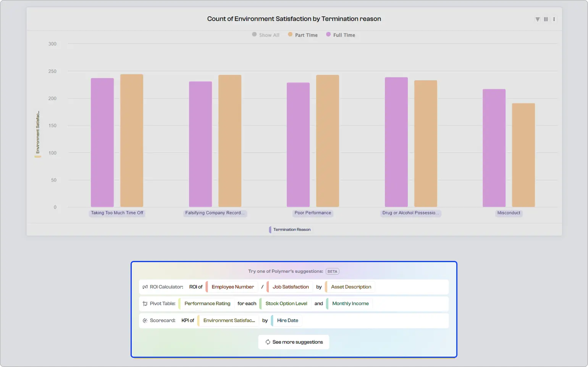This screenshot has width=588, height=367.
Task: Click the filter icon above the chart
Action: pos(537,19)
